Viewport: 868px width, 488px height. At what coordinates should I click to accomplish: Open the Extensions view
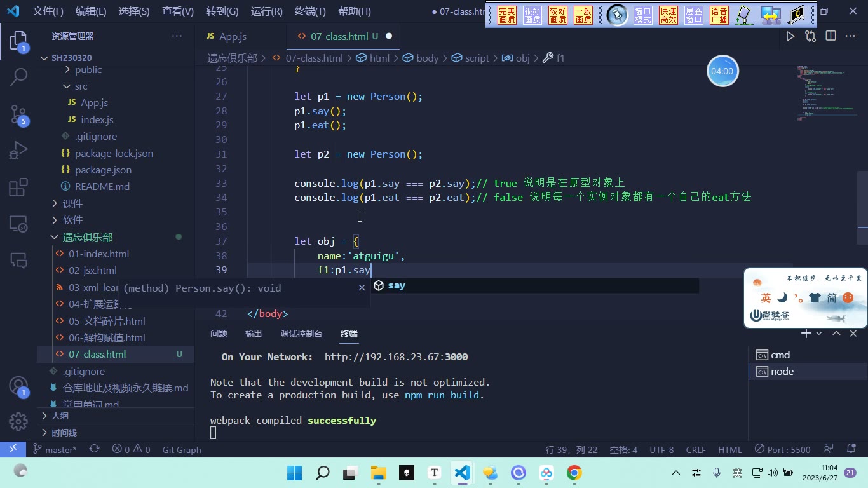tap(18, 187)
